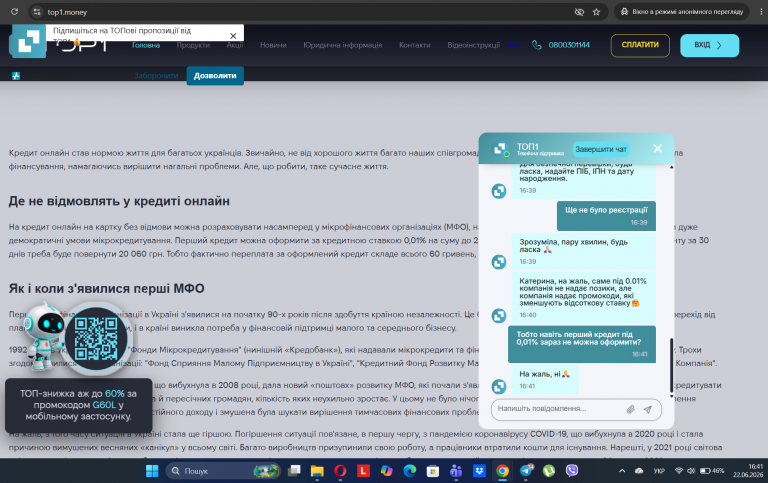Open Viber from the taskbar
The image size is (768, 483).
coord(572,471)
